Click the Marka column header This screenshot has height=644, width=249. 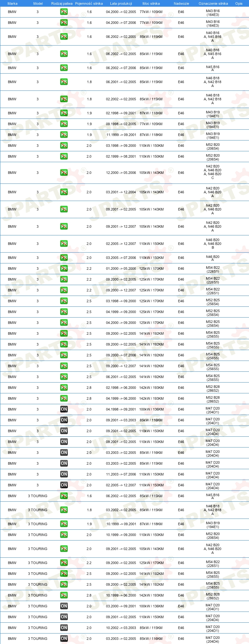pos(12,4)
